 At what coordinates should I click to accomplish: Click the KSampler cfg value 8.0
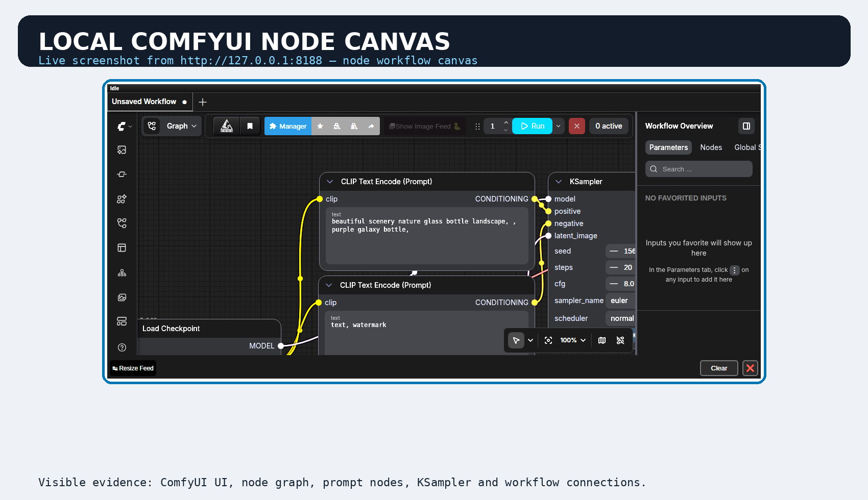[620, 284]
